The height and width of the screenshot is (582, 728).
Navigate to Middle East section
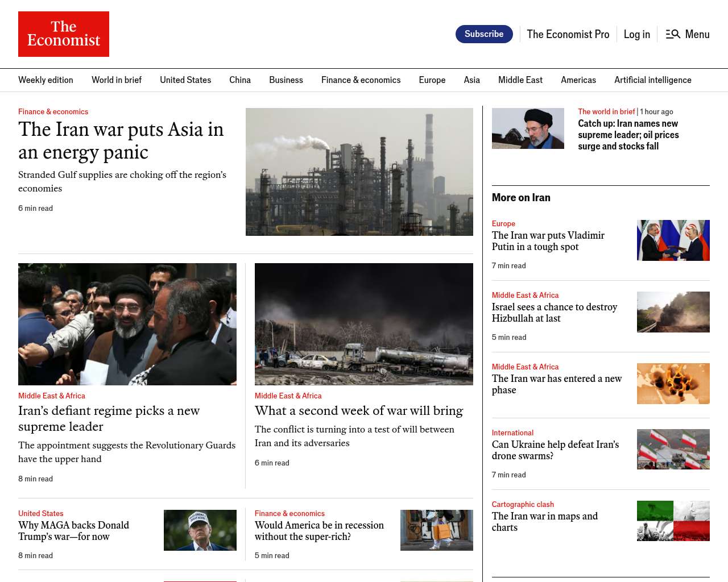click(520, 80)
